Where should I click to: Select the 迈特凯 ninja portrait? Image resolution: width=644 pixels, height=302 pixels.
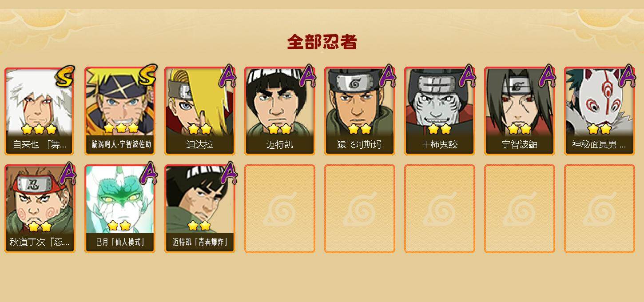(x=280, y=111)
